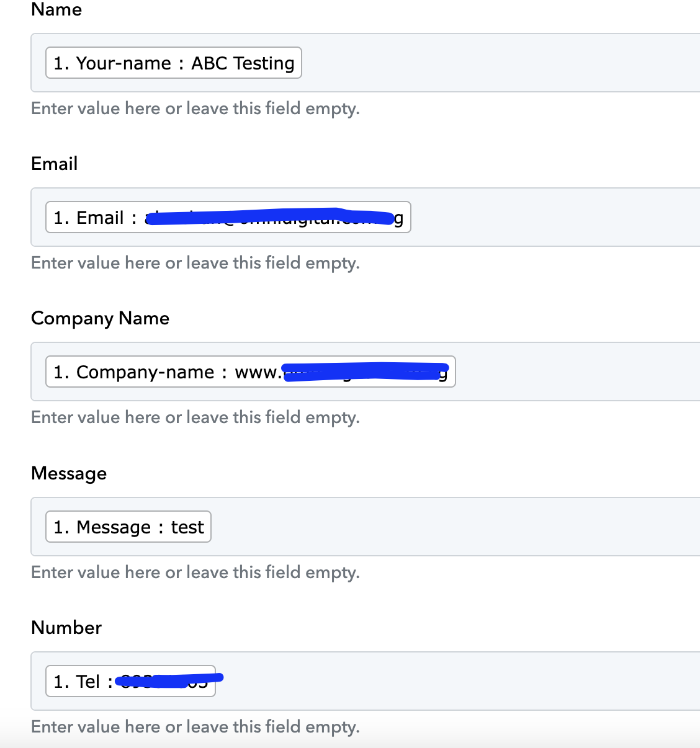
Task: Click helper text beneath the Name field
Action: point(195,109)
